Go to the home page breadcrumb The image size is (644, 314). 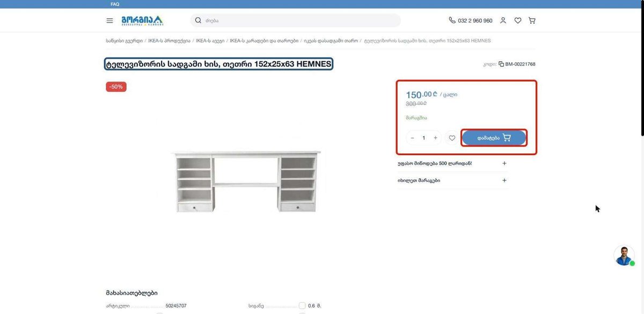[x=124, y=41]
